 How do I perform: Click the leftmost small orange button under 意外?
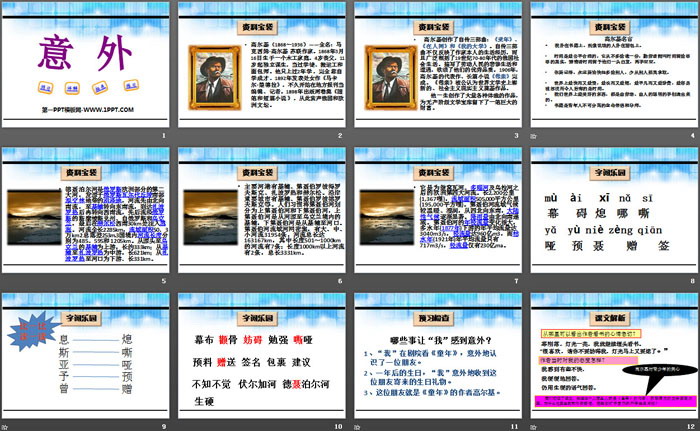[x=46, y=88]
